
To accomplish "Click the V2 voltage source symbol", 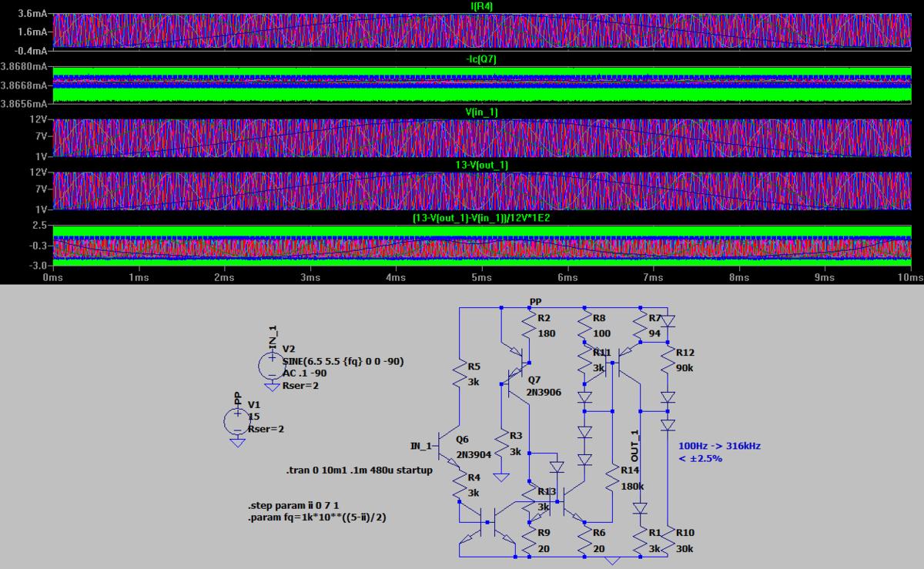I will point(271,362).
